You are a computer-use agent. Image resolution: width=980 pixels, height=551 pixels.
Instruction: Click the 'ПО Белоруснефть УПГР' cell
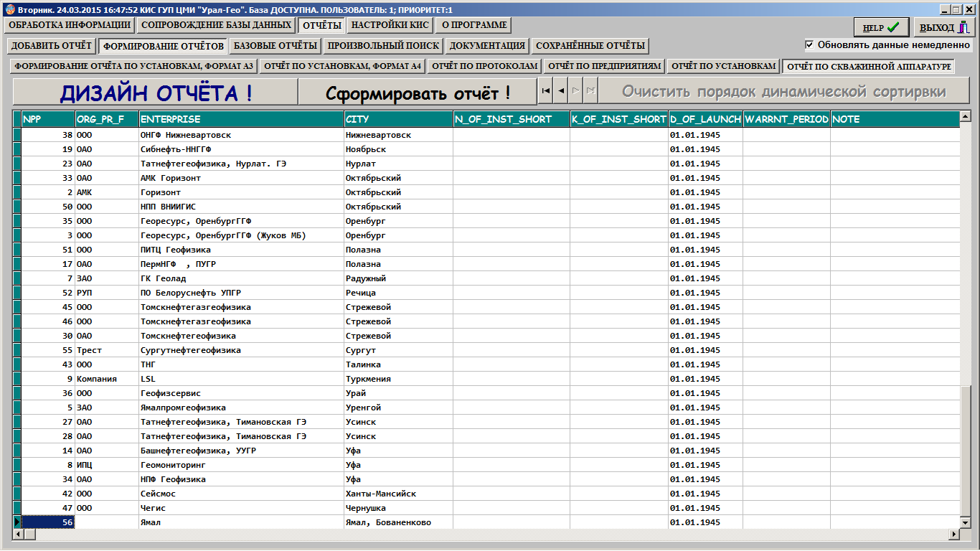point(242,293)
